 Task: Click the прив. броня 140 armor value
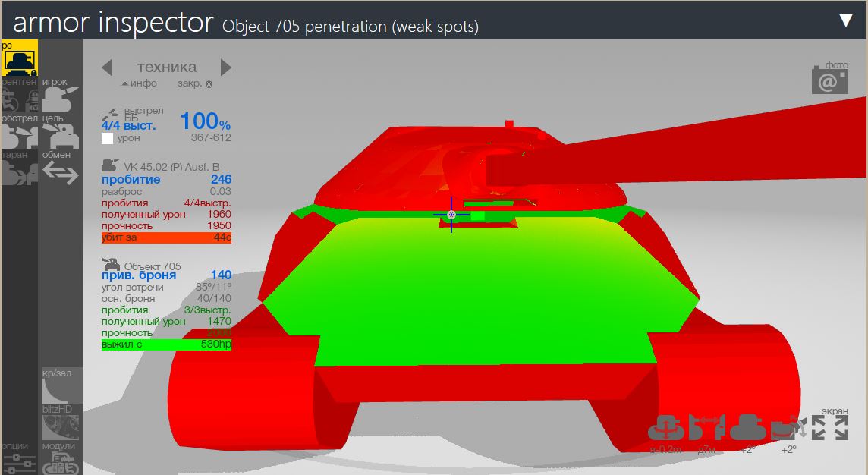(166, 275)
